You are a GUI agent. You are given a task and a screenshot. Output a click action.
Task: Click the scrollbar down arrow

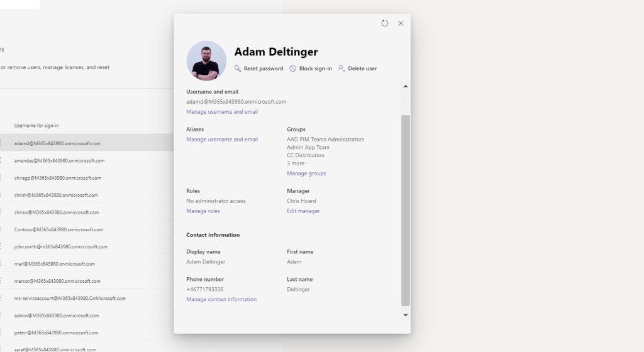[x=405, y=315]
